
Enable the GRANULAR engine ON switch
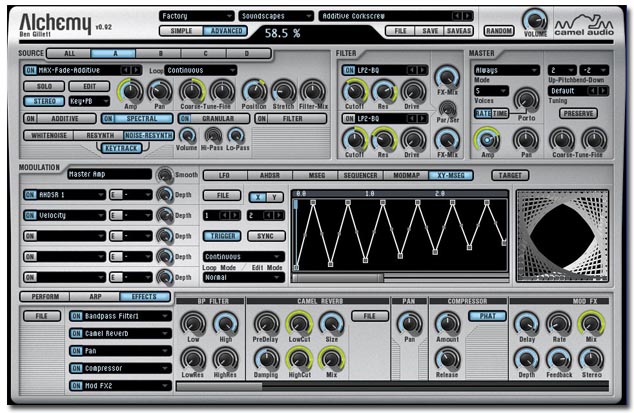coord(185,119)
